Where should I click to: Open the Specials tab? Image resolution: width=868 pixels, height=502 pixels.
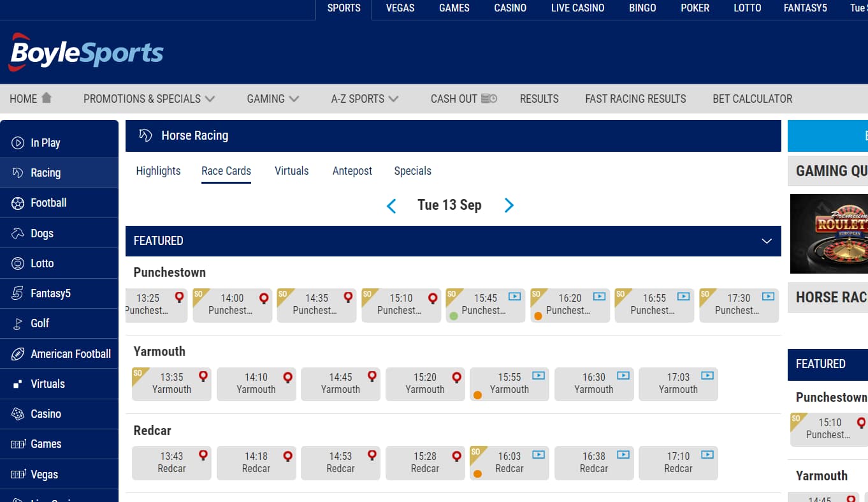tap(413, 171)
